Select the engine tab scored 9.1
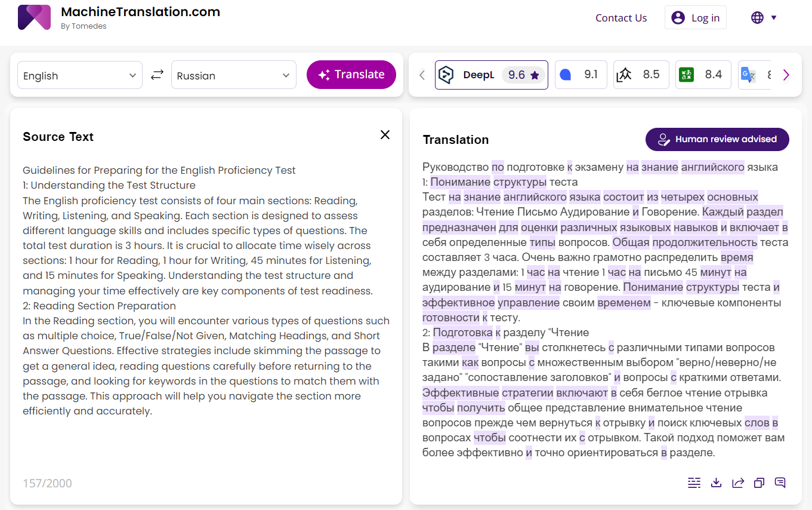Viewport: 812px width, 510px height. (581, 75)
